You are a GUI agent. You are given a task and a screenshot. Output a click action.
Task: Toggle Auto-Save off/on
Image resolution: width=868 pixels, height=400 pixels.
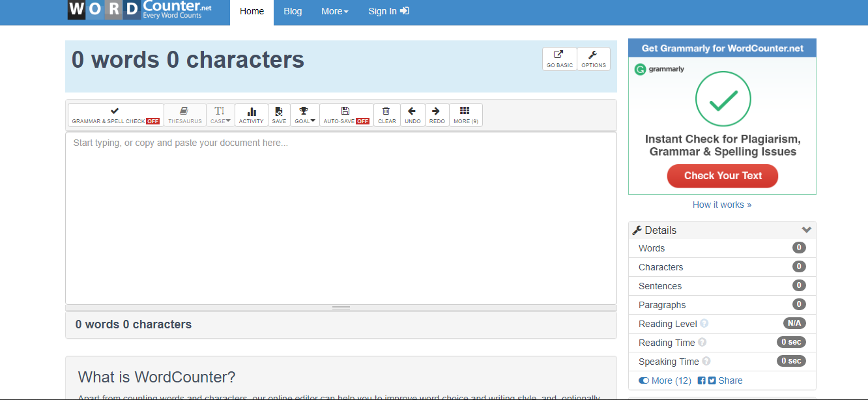347,115
